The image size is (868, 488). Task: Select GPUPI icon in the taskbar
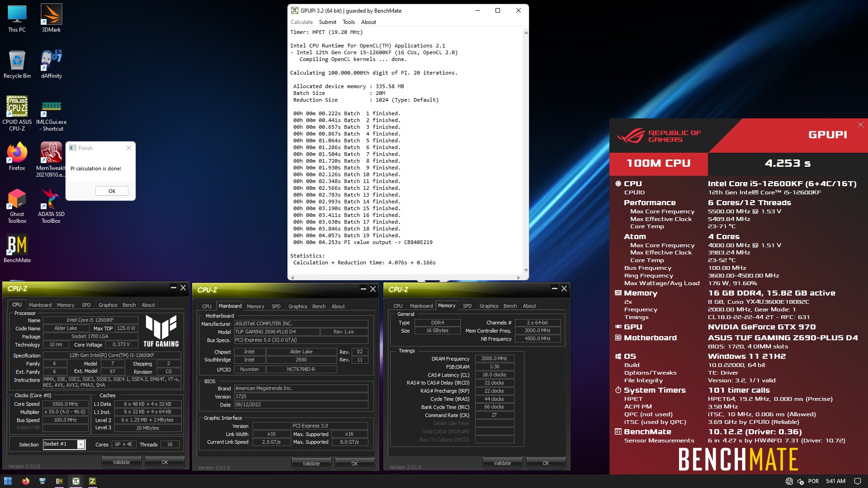tap(75, 481)
